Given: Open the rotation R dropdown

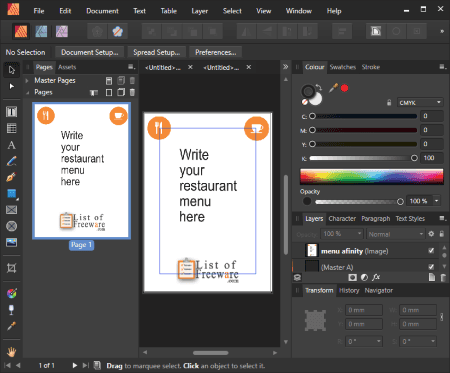Looking at the screenshot, I should (x=378, y=341).
